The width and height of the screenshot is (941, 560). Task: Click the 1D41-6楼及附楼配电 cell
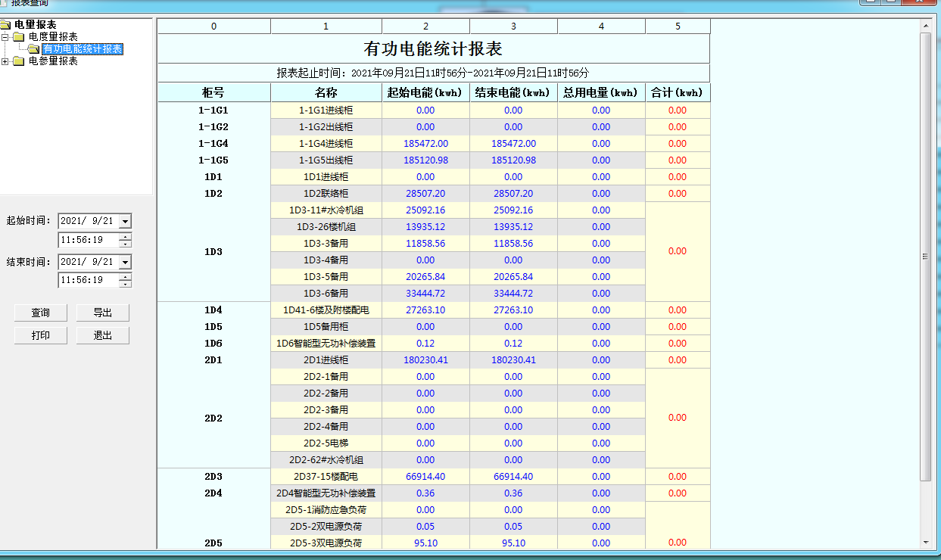(x=326, y=310)
